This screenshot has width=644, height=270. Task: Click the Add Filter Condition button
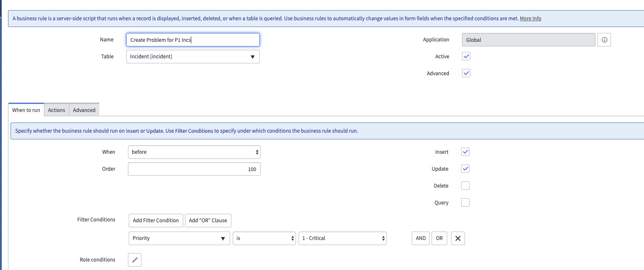(x=155, y=220)
